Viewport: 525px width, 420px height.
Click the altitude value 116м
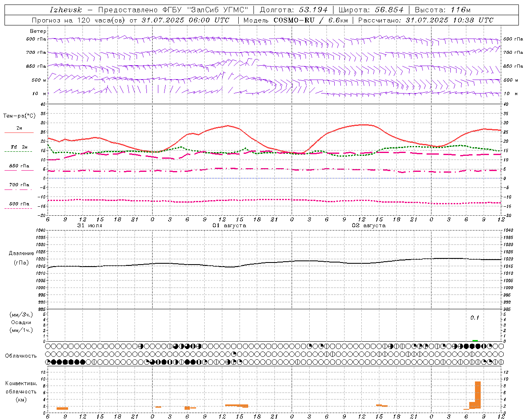[x=461, y=10]
